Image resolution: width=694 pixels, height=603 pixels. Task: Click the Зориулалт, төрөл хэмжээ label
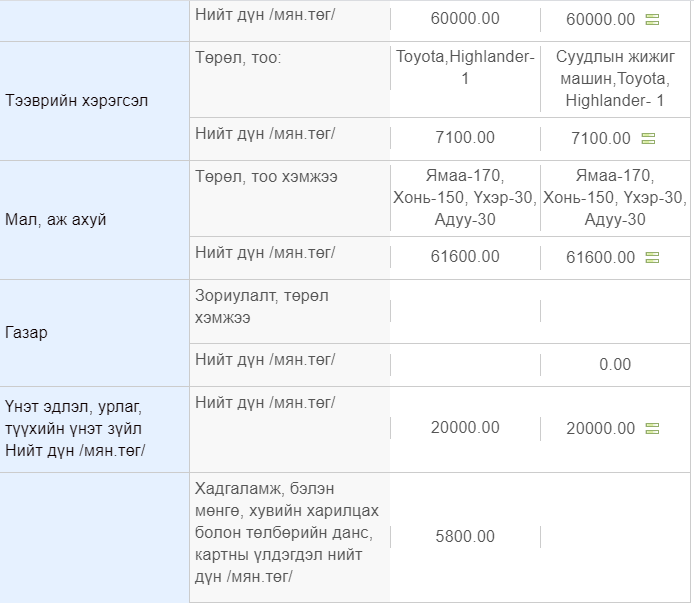pos(262,306)
